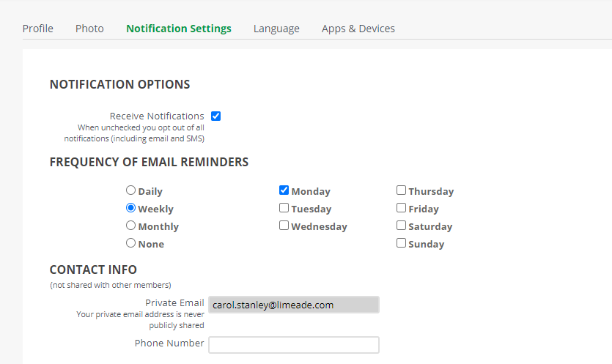Viewport: 612px width, 364px height.
Task: Click the Receive Notifications label text
Action: click(x=157, y=116)
